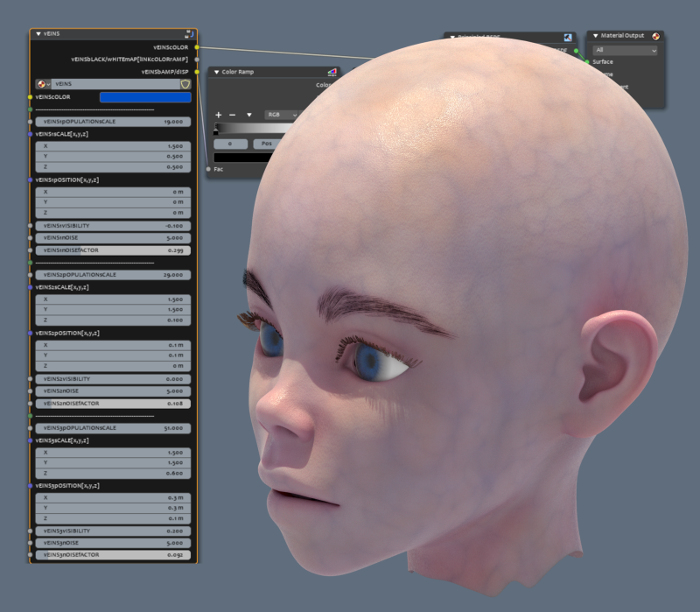Click the vEINS2vISIBILITY field showing 0.000
700x612 pixels.
click(113, 379)
